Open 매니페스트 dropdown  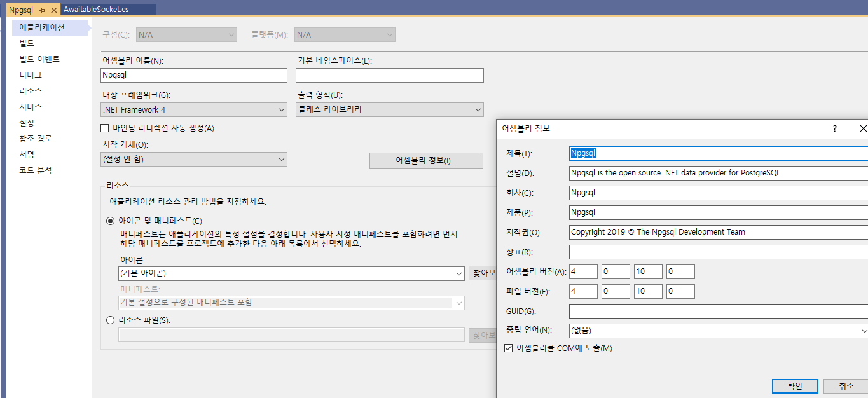pos(291,303)
